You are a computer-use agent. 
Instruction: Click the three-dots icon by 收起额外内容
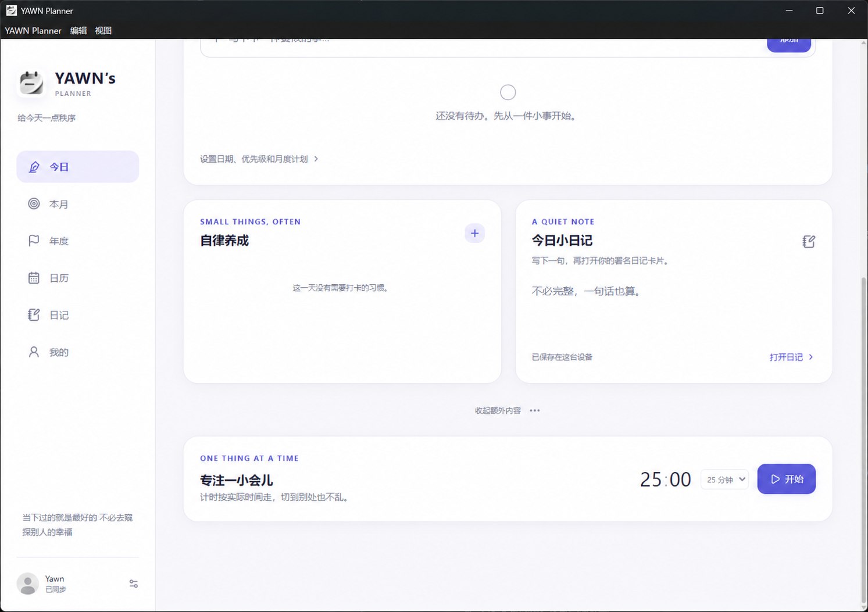pyautogui.click(x=535, y=410)
